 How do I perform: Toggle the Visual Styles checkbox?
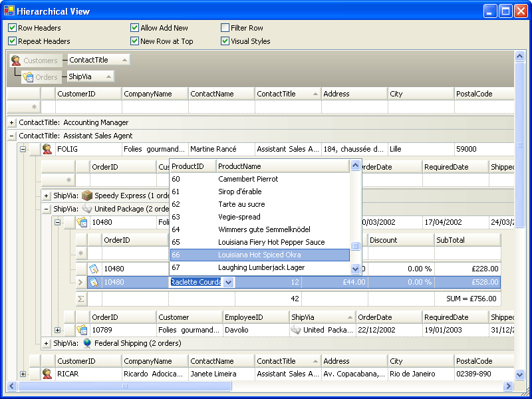(225, 41)
